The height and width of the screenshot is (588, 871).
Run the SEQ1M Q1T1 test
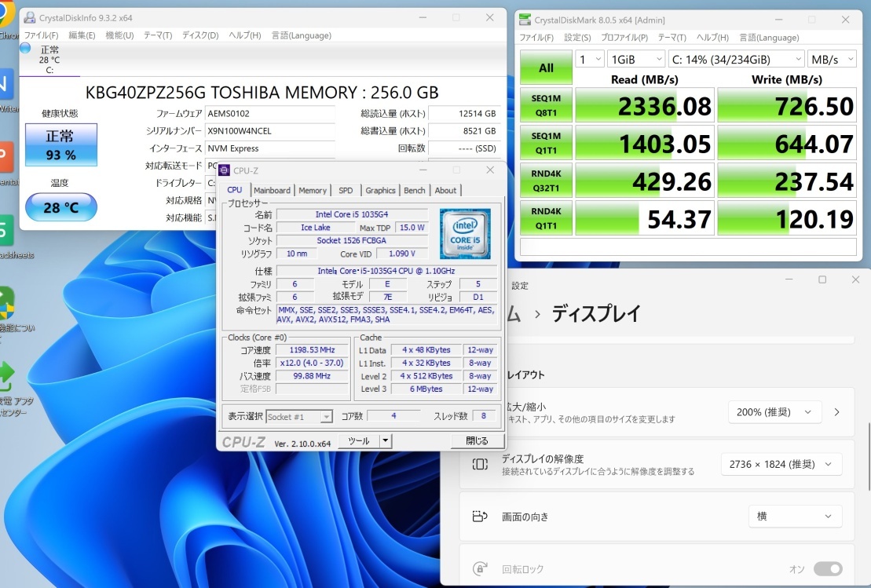(546, 143)
